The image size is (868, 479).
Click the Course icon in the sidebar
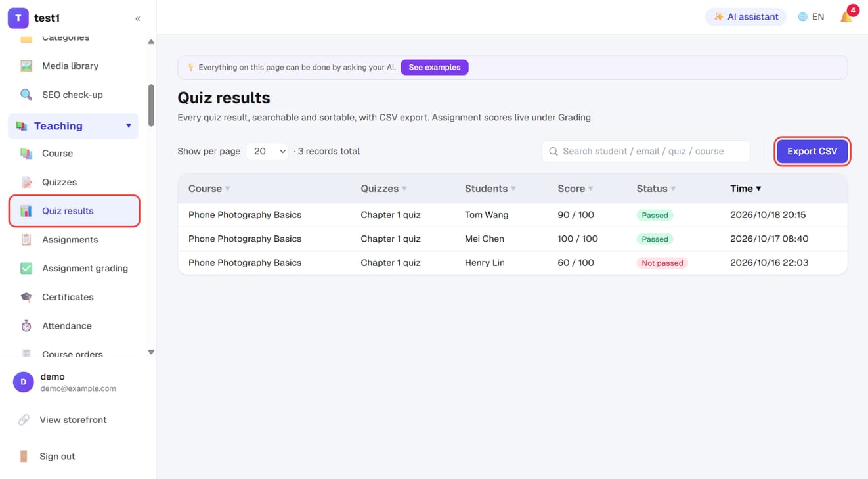26,153
